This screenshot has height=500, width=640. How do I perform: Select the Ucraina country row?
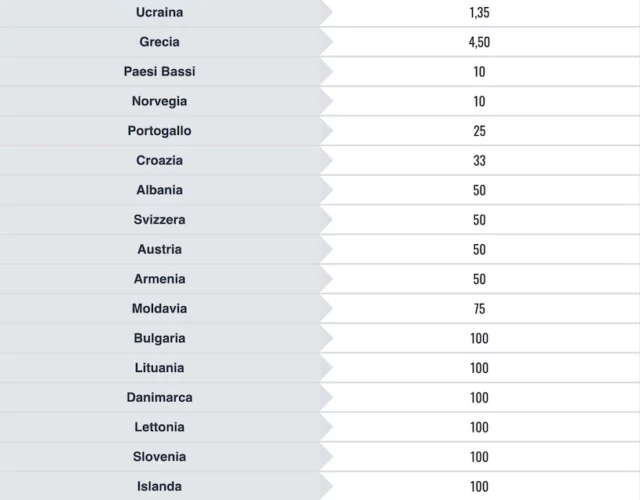tap(320, 12)
